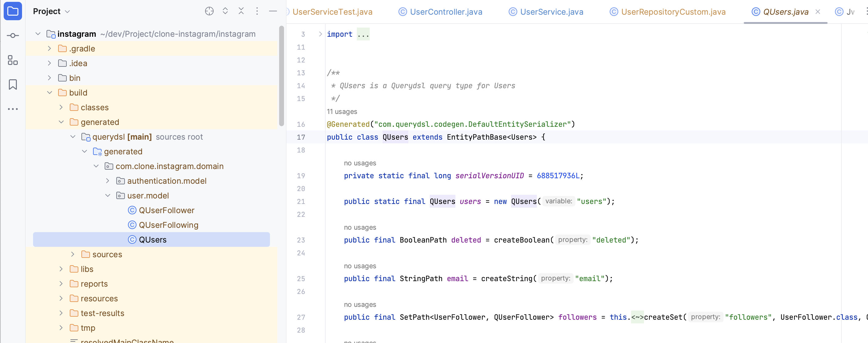Switch to UserController.java tab

pos(445,12)
